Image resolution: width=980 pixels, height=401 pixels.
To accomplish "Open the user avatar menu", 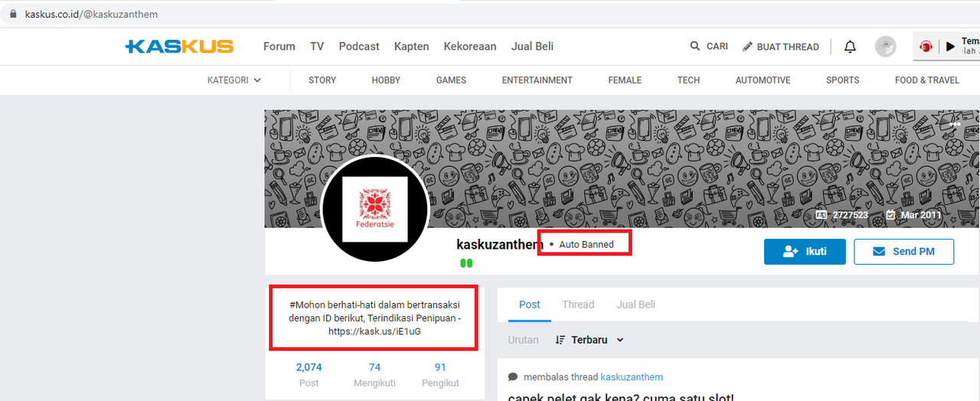I will coord(886,47).
